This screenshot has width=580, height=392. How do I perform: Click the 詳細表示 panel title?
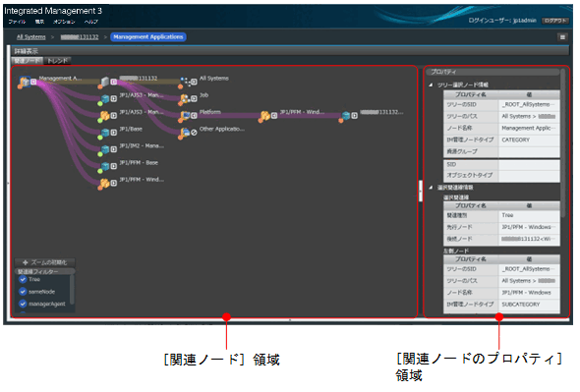click(26, 51)
